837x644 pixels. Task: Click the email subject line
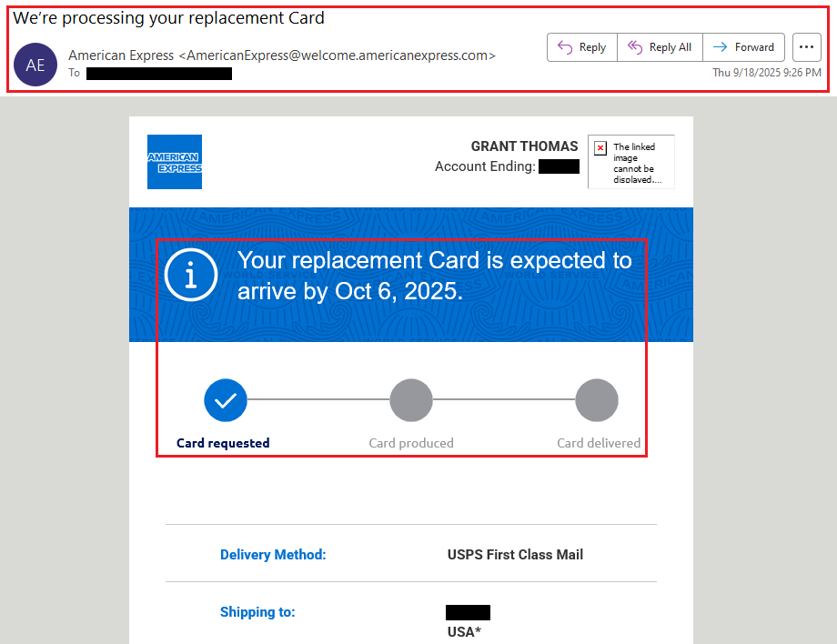(169, 18)
